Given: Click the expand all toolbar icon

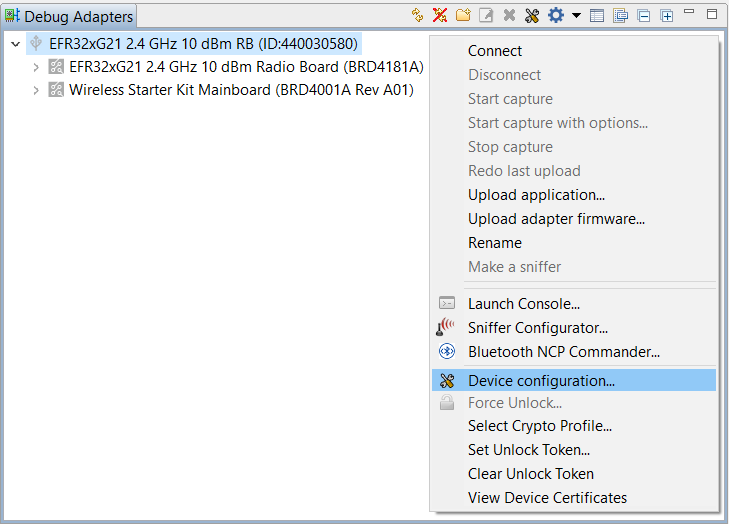Looking at the screenshot, I should 667,15.
